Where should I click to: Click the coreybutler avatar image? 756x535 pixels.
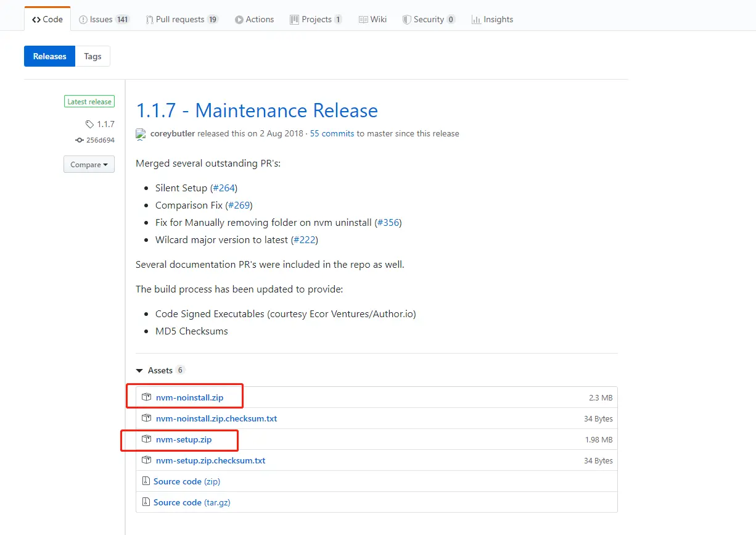[141, 133]
